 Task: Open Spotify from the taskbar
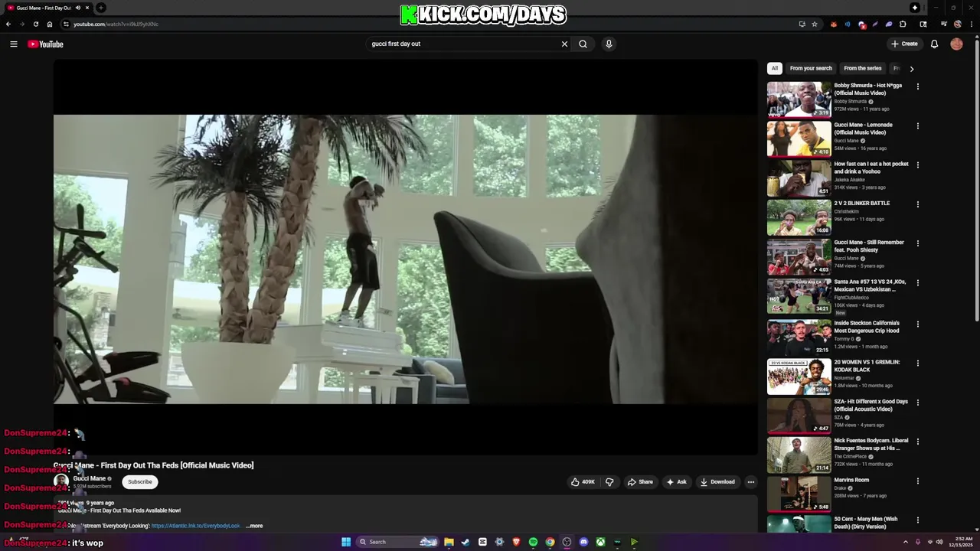pyautogui.click(x=533, y=542)
